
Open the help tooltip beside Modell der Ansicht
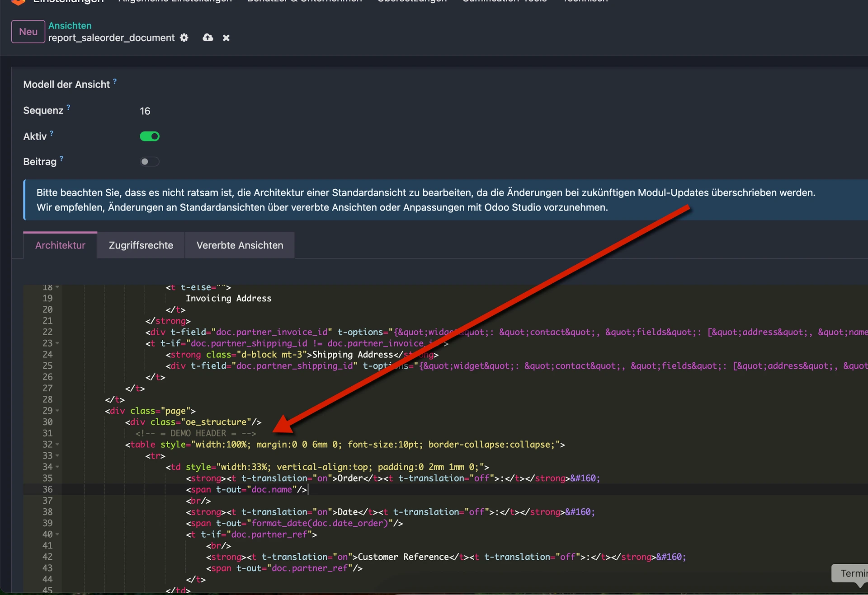click(x=115, y=81)
